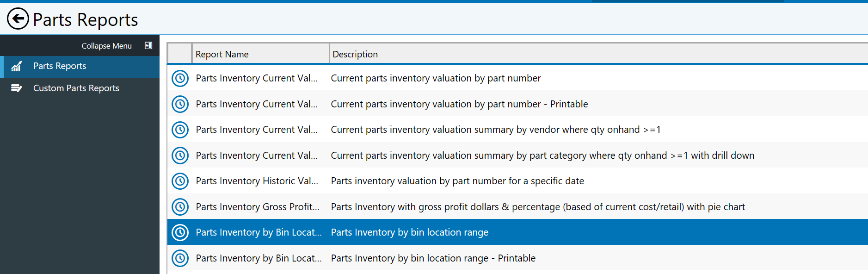The height and width of the screenshot is (274, 868).
Task: Click clock icon for valuation by part number report
Action: (x=180, y=78)
